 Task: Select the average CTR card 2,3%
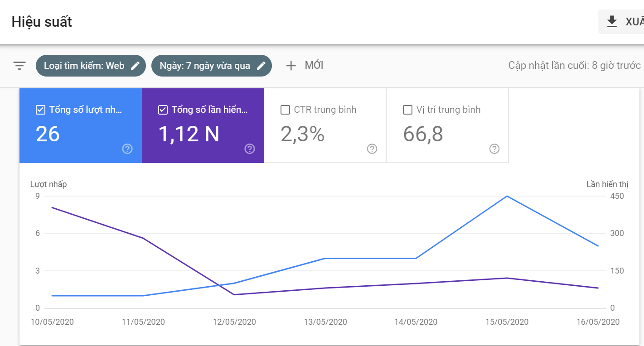point(325,125)
